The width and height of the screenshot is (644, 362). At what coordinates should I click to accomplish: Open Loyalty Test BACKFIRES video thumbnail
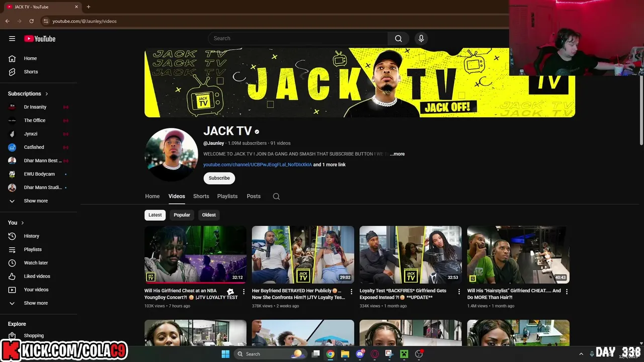click(x=411, y=254)
